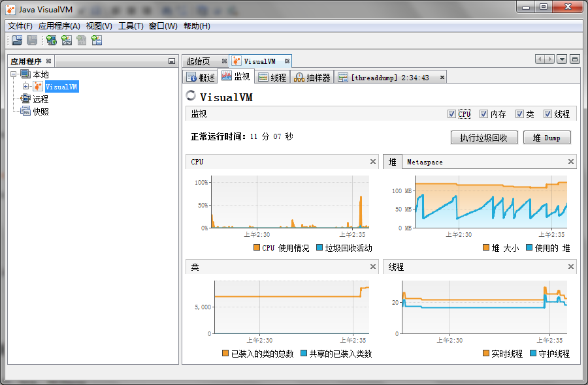Open the 帮助(H) menu
The height and width of the screenshot is (385, 588).
[x=197, y=26]
